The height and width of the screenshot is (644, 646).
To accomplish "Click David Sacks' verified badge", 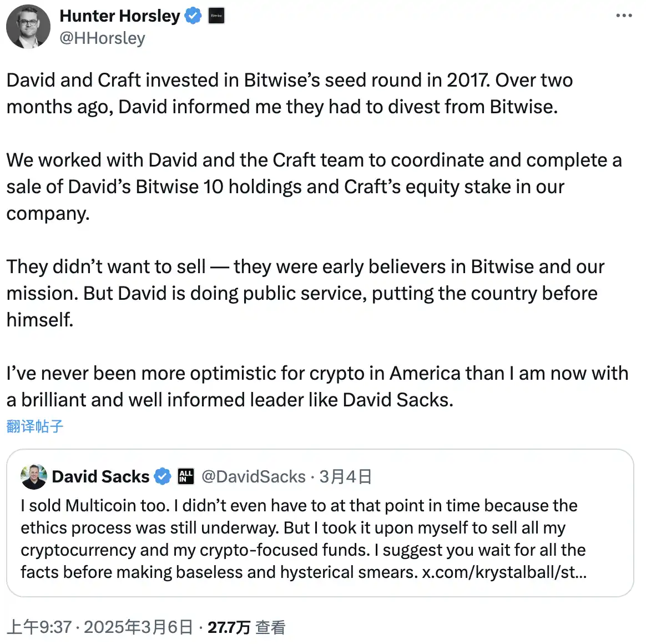I will [161, 476].
